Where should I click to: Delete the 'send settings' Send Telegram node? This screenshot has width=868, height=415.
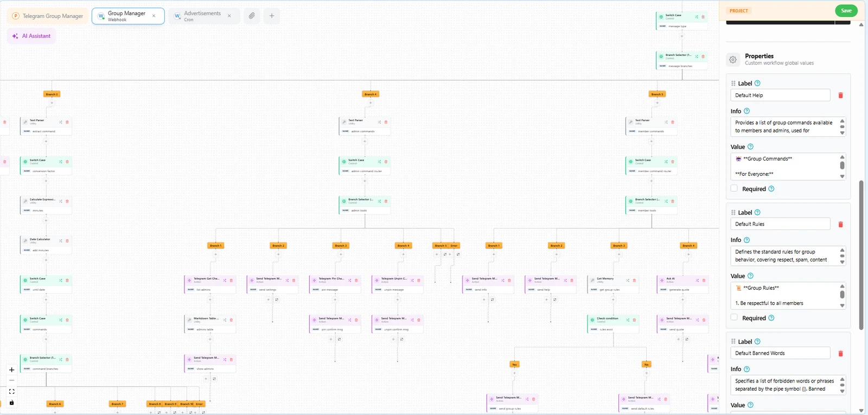click(x=293, y=280)
